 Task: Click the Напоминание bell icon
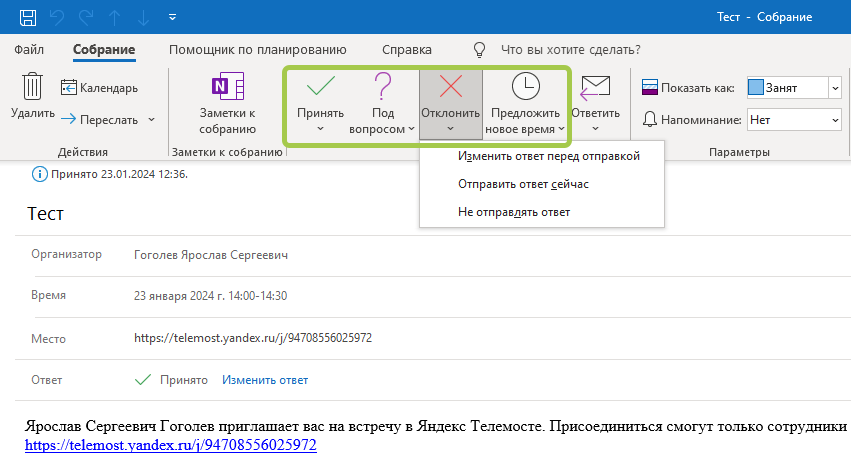tap(650, 119)
